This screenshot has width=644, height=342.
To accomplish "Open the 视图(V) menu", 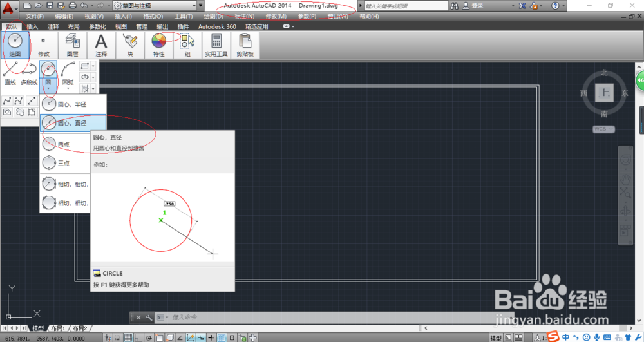I will (x=94, y=16).
